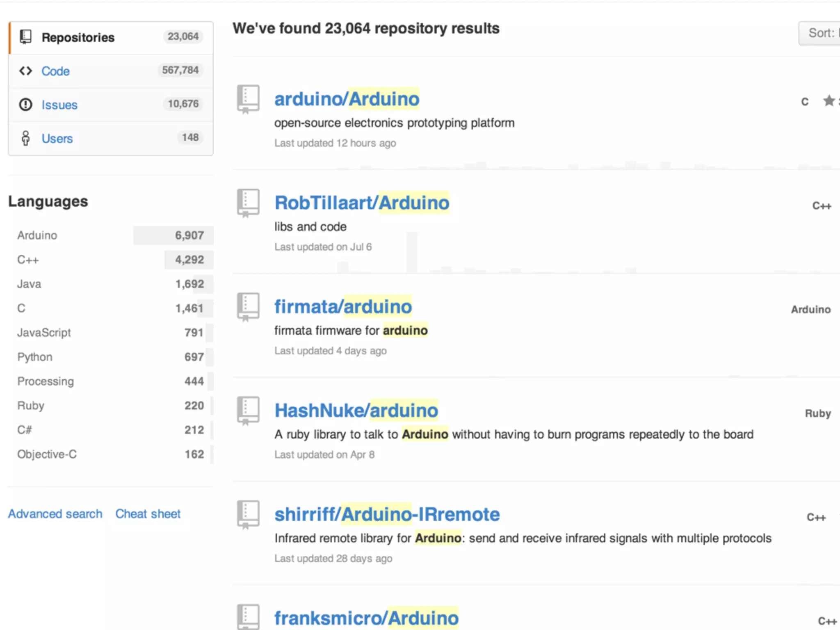Switch to Code search results
The width and height of the screenshot is (840, 630).
[x=56, y=71]
